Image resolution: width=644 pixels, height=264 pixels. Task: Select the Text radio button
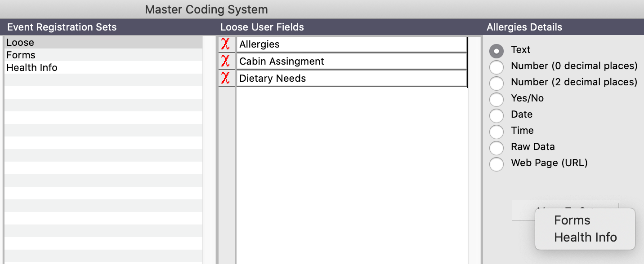(496, 51)
